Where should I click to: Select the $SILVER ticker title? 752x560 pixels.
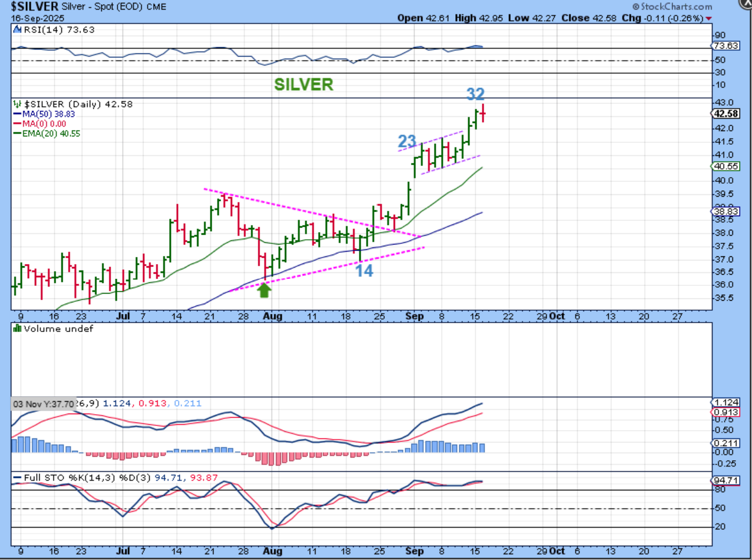[35, 6]
